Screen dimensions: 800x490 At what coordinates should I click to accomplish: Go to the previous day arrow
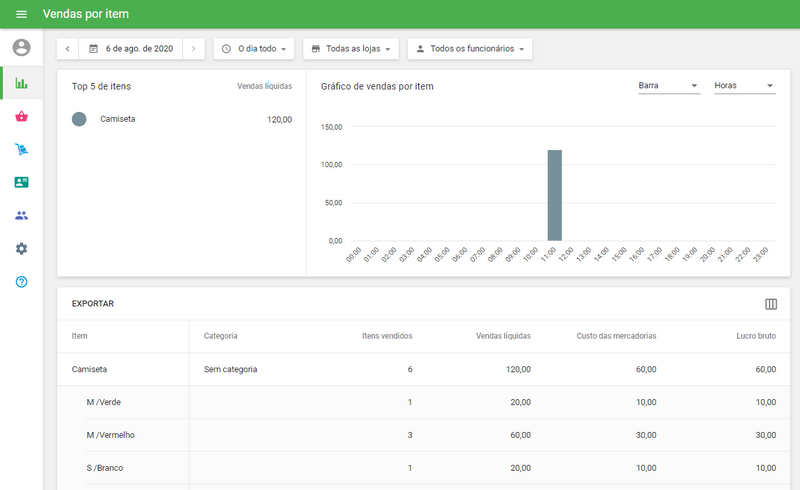68,48
